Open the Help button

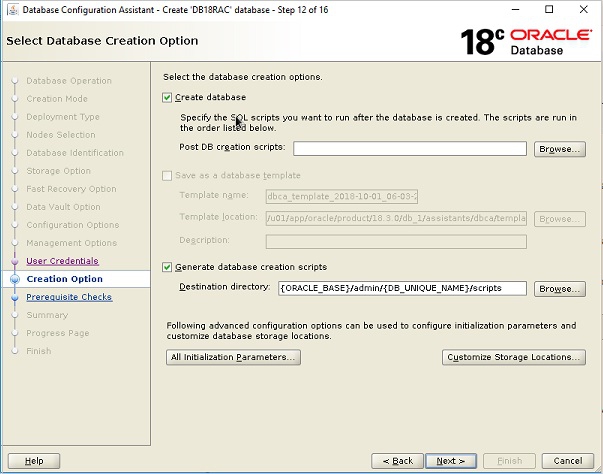[x=34, y=461]
